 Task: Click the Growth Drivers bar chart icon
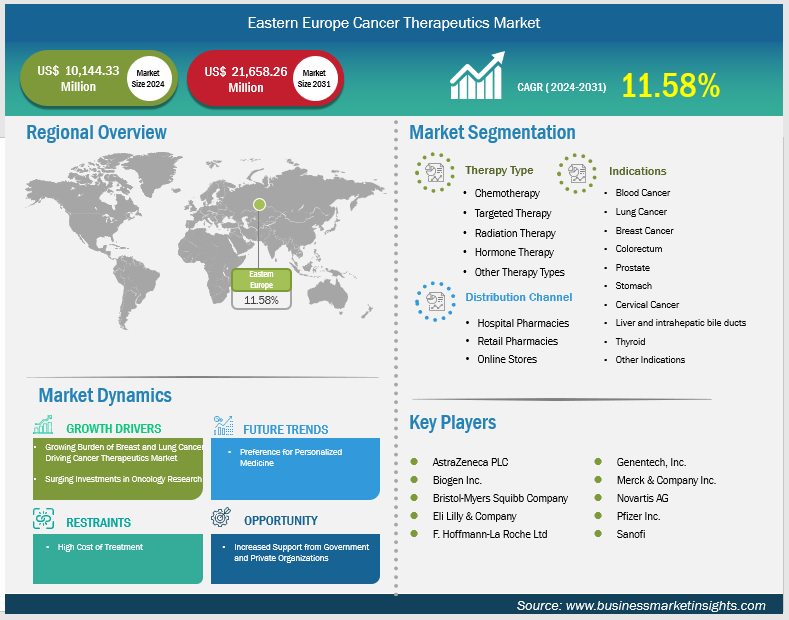(x=43, y=425)
